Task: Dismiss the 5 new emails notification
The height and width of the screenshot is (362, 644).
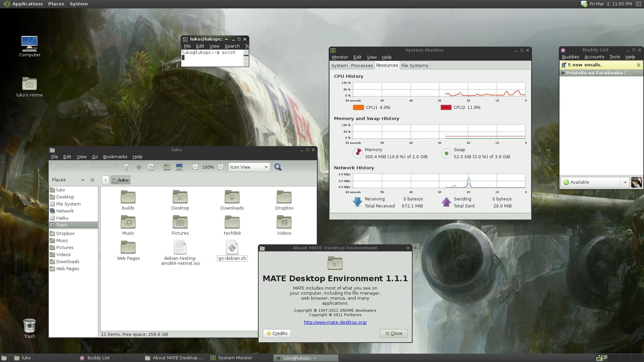Action: pyautogui.click(x=638, y=65)
